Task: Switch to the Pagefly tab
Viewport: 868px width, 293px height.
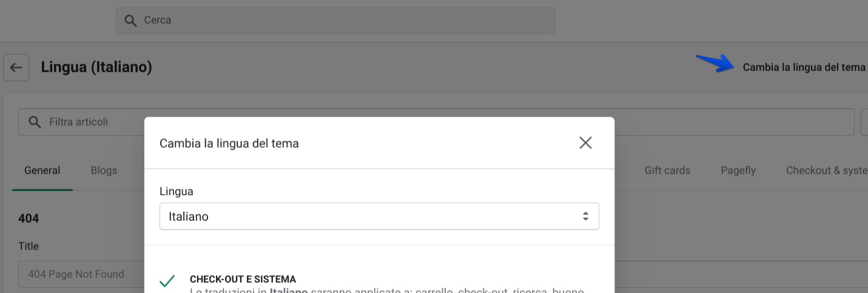Action: [x=738, y=170]
